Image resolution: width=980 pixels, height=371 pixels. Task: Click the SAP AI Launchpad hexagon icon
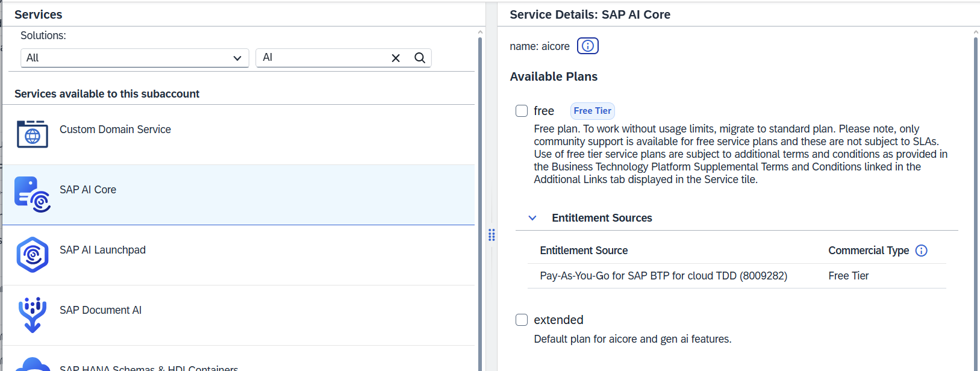[33, 255]
